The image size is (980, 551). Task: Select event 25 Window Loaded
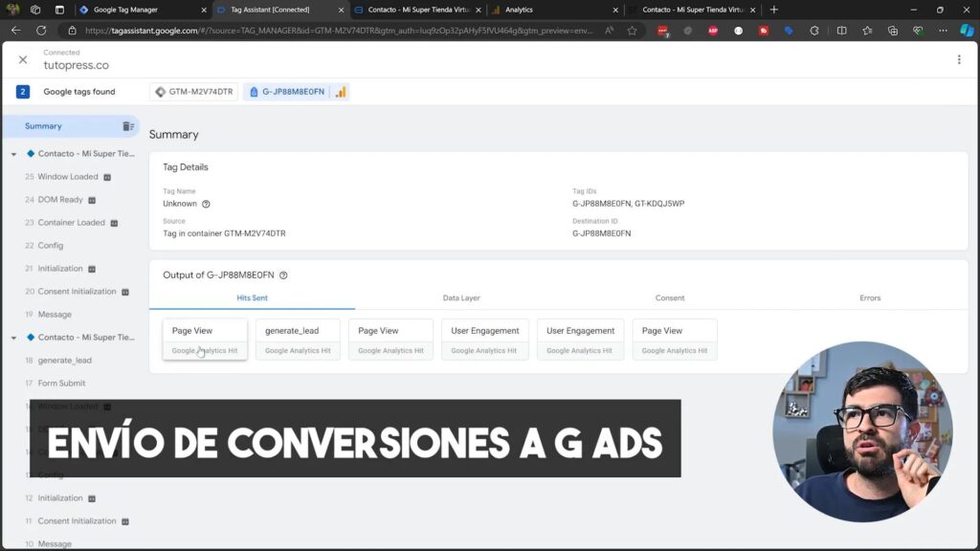68,177
